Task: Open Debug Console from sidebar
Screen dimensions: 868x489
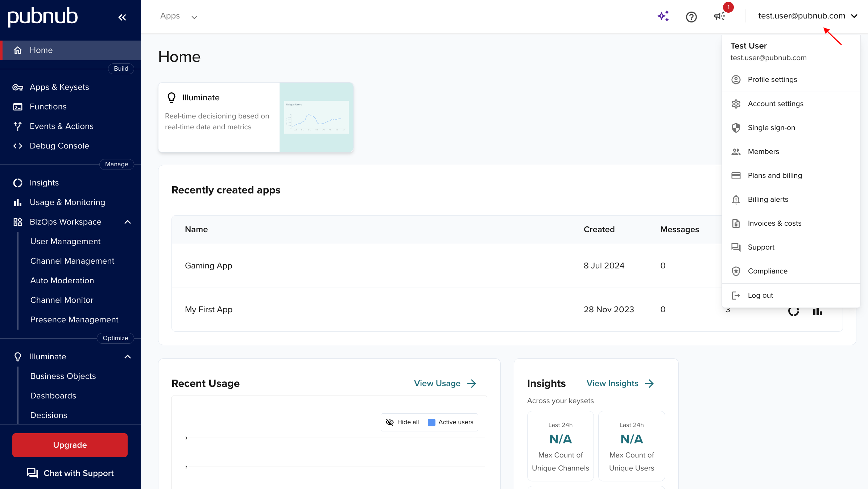Action: [x=59, y=146]
